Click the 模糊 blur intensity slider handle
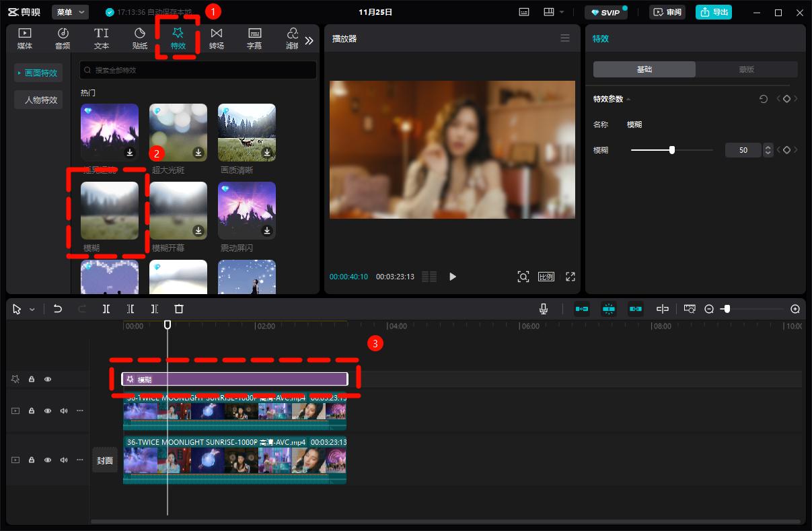Viewport: 812px width, 531px height. pyautogui.click(x=672, y=150)
